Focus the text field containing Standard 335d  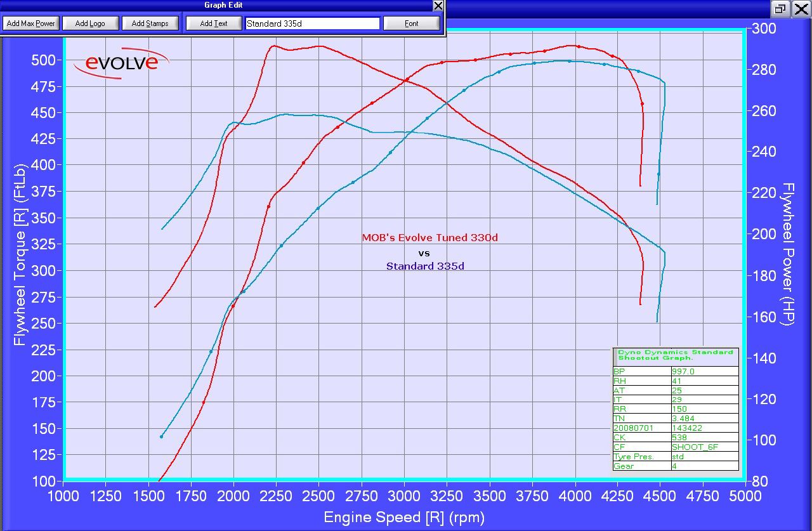tap(313, 23)
